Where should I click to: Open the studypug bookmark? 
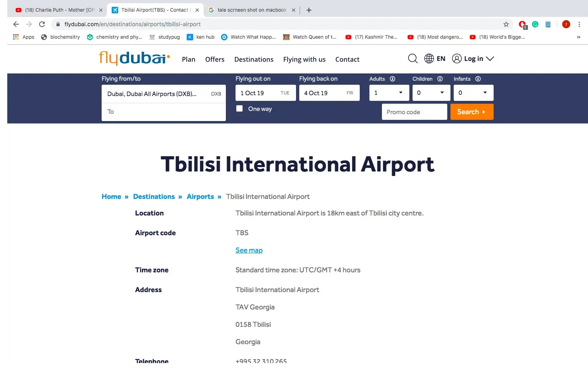(165, 37)
